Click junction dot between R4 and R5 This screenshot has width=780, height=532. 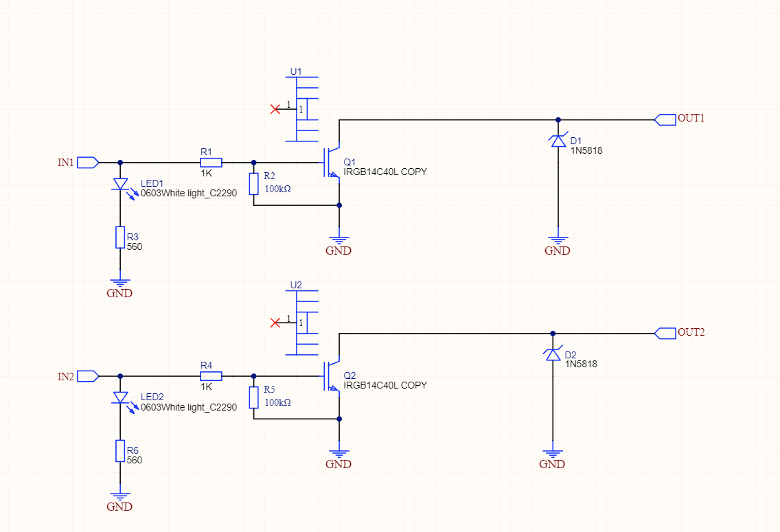(253, 376)
